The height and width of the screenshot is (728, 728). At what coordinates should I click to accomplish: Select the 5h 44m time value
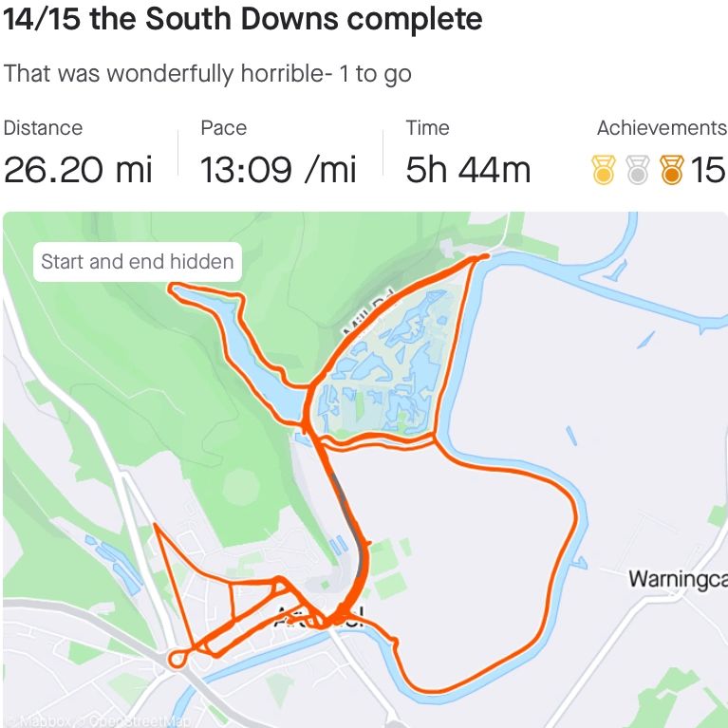point(468,171)
